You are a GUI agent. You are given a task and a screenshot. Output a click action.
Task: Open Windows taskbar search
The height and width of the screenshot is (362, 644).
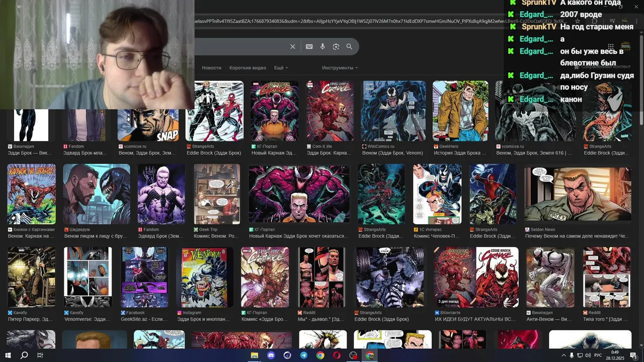pos(24,355)
